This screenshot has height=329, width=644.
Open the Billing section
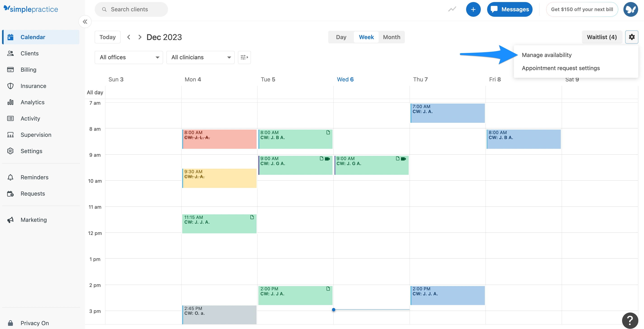click(x=28, y=69)
